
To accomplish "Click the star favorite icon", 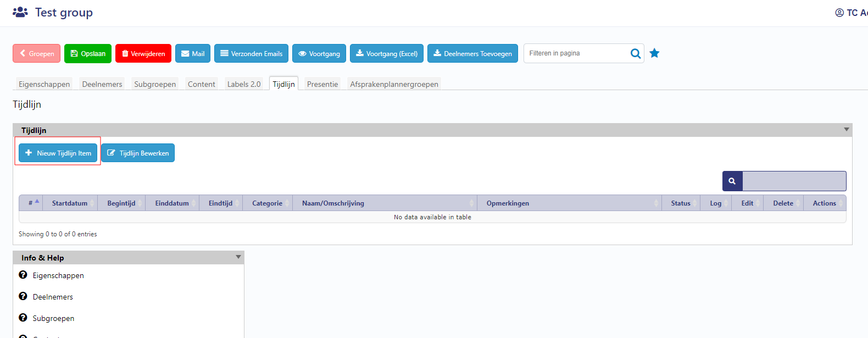I will click(x=654, y=53).
